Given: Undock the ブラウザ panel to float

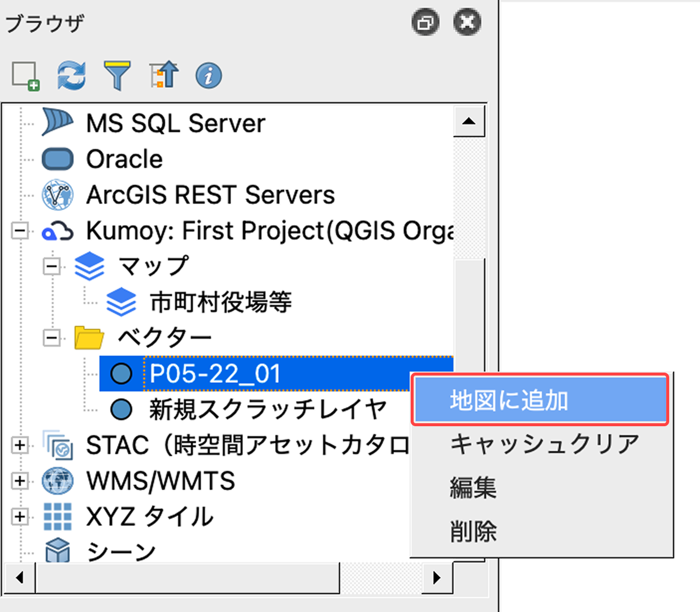Looking at the screenshot, I should pos(425,22).
